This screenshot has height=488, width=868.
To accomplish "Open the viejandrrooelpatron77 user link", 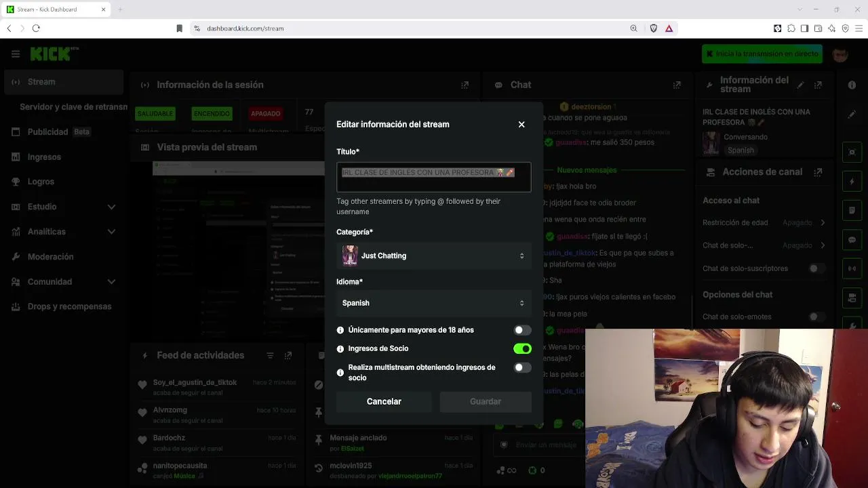I will click(x=410, y=476).
